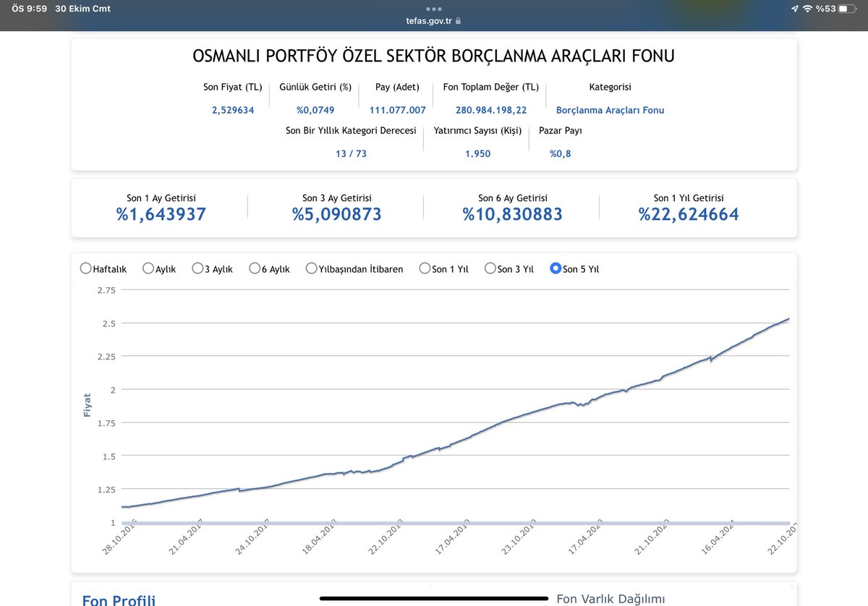
Task: Open the Fon Profili section heading
Action: pos(119,599)
